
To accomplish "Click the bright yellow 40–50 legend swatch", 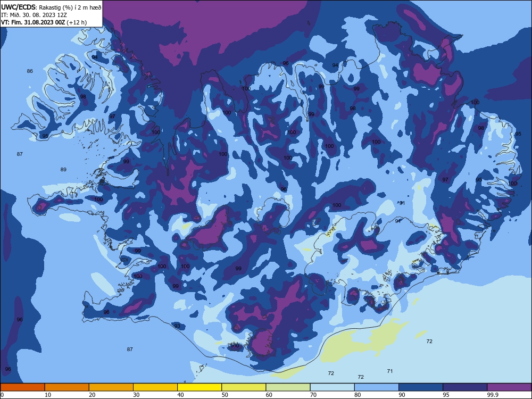I will 199,387.
